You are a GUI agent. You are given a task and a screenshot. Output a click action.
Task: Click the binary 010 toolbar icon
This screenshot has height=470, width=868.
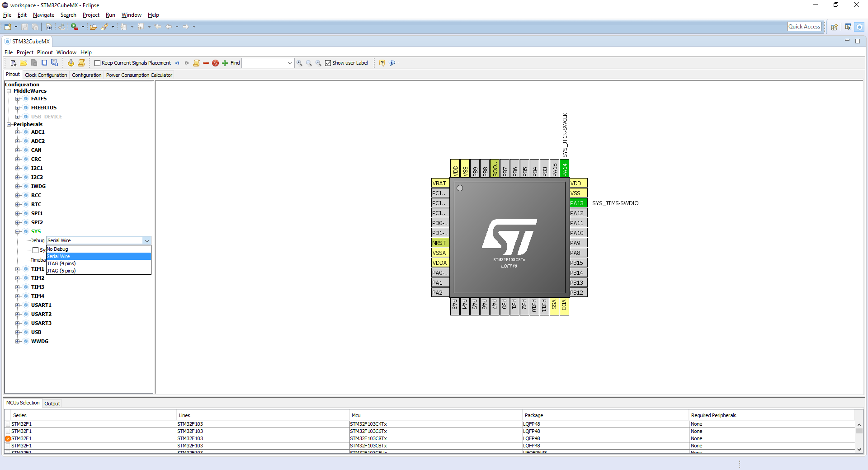[x=49, y=27]
